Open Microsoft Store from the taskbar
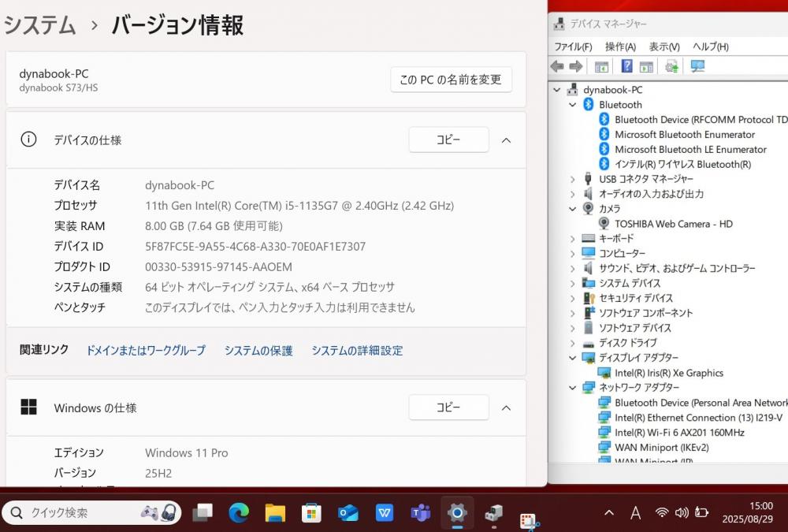This screenshot has height=532, width=788. [x=311, y=513]
